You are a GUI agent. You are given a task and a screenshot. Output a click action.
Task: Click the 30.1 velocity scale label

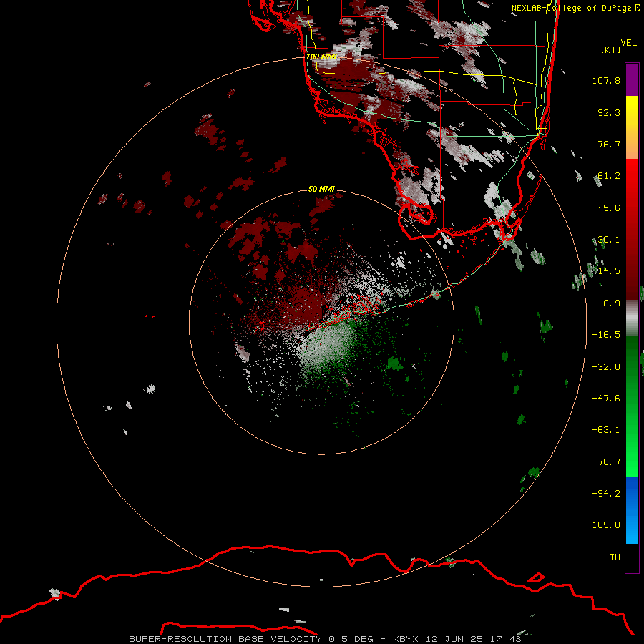pyautogui.click(x=609, y=240)
